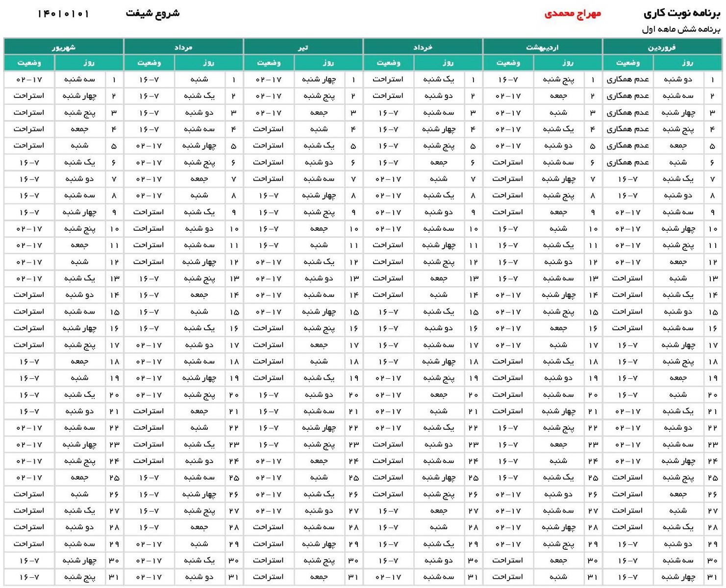Click status '۰۲-۱۷' on شهریور day ۱

tap(29, 79)
